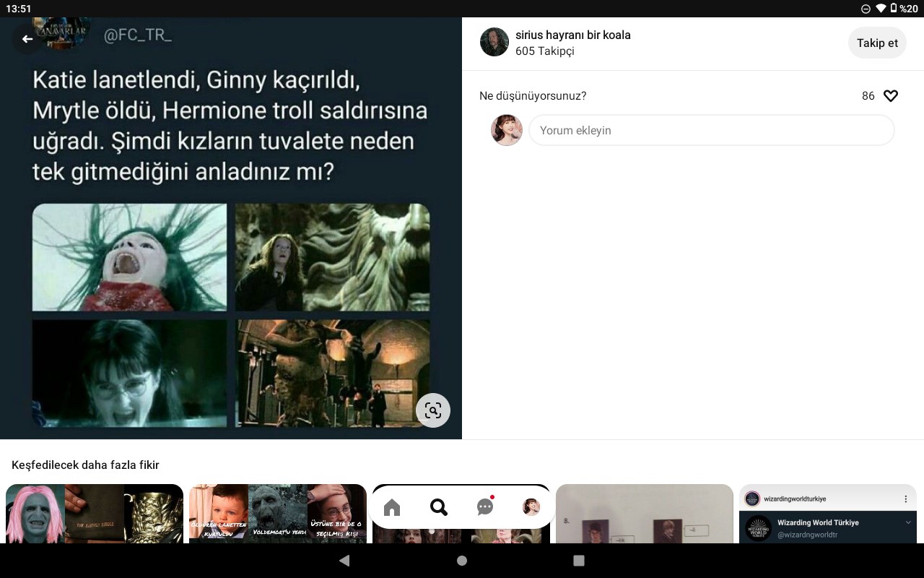Like the pin with the heart icon
Screen dimensions: 924x578
[891, 95]
